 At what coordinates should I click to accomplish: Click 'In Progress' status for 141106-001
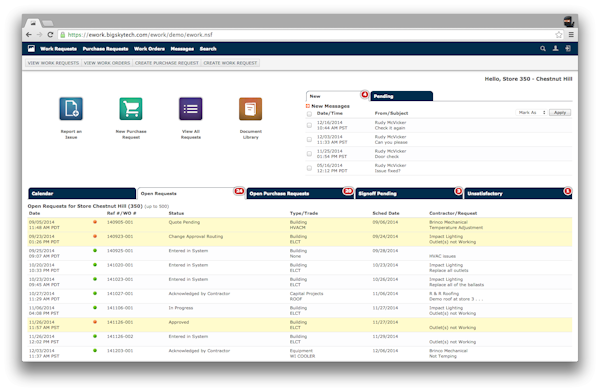181,308
